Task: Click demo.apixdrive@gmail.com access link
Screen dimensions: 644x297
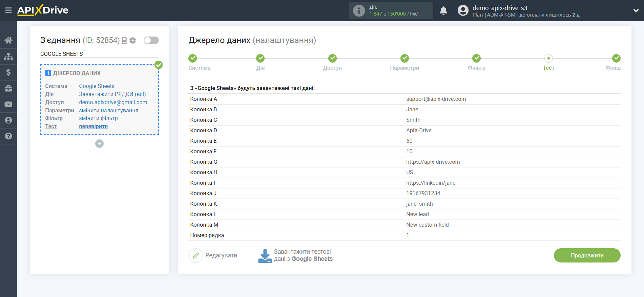Action: [113, 102]
